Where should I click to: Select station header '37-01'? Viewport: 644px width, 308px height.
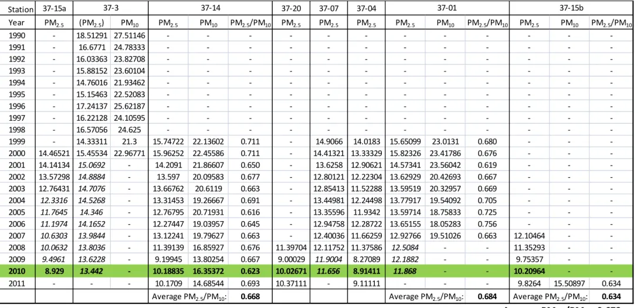point(447,8)
